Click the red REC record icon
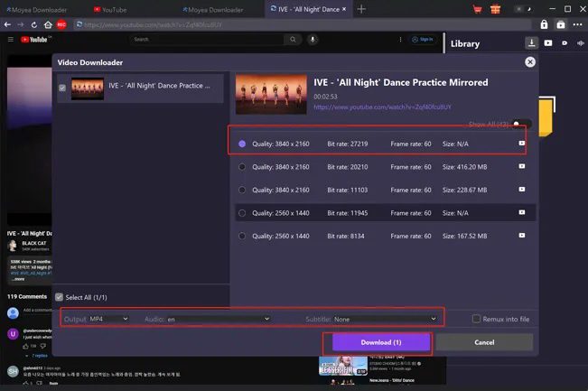 61,24
